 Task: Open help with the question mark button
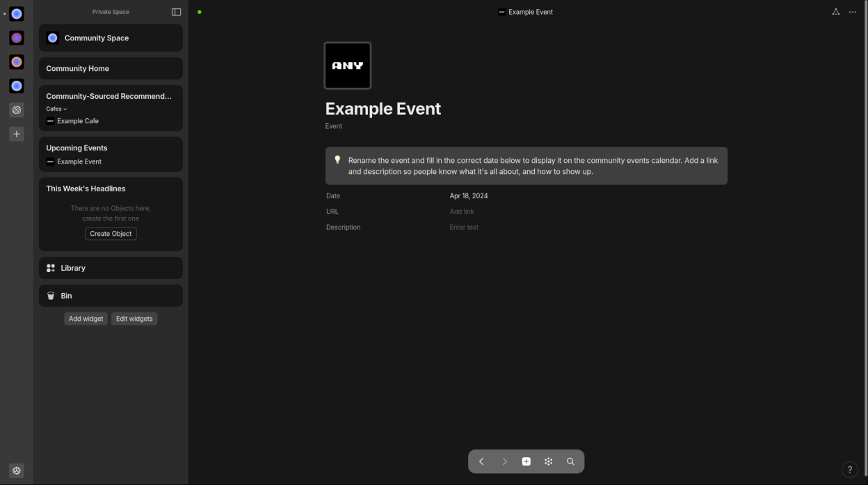tap(850, 470)
